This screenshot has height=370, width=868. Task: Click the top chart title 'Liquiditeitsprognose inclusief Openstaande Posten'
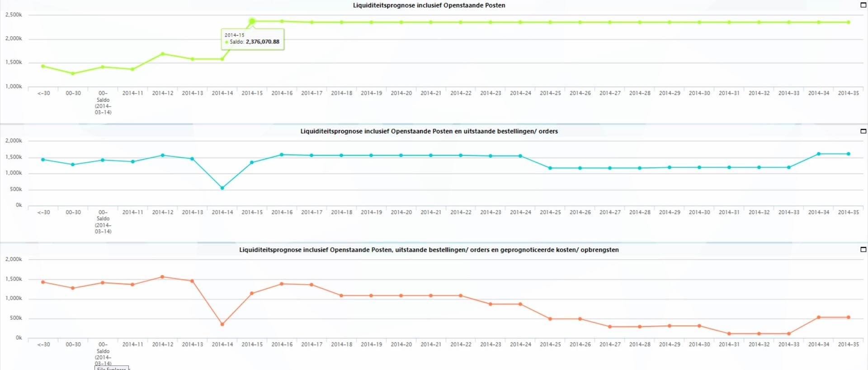pyautogui.click(x=429, y=5)
